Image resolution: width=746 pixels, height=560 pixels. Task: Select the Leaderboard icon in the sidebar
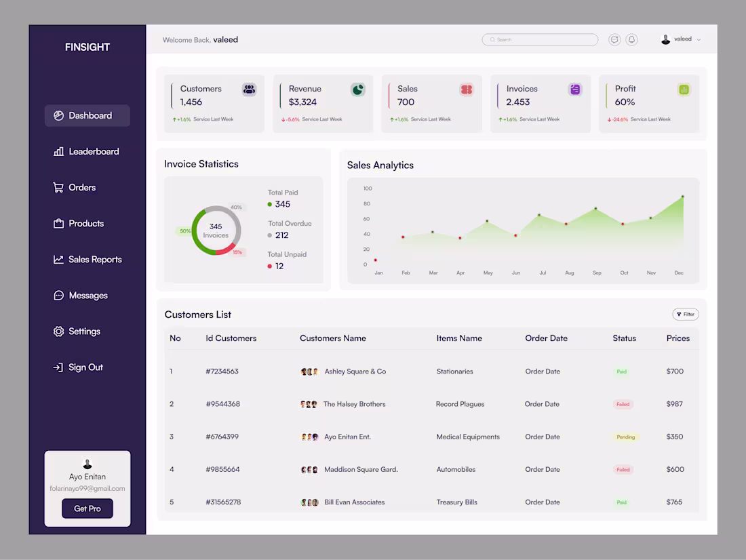click(58, 151)
